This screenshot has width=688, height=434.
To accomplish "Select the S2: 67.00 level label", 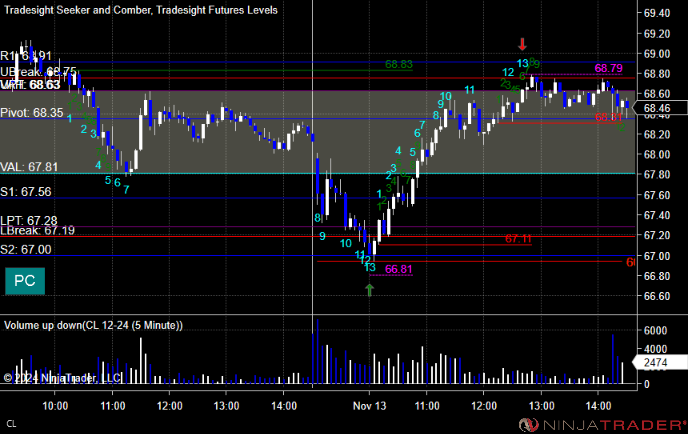I will point(26,250).
